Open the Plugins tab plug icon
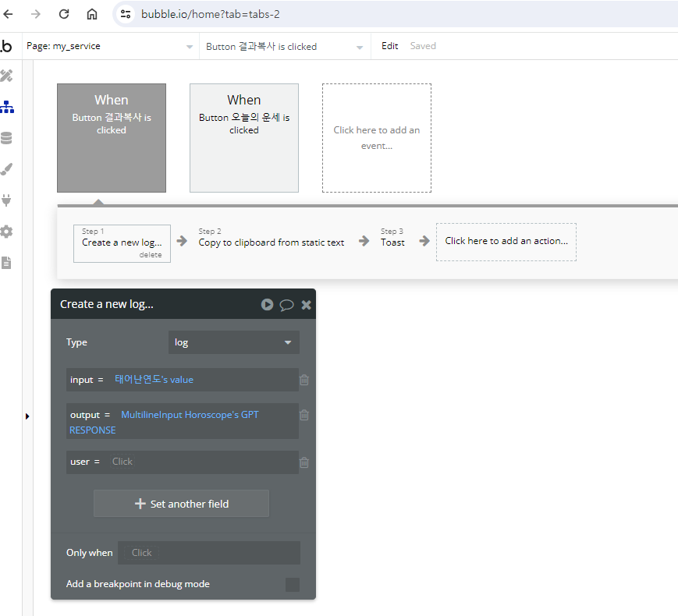Screen dimensions: 678x616 point(6,200)
